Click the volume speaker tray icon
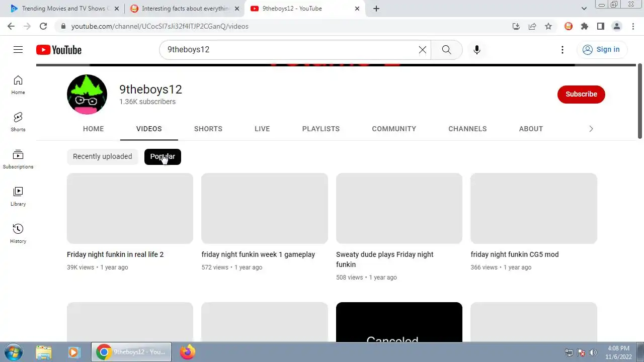Viewport: 644px width, 362px height. (593, 352)
